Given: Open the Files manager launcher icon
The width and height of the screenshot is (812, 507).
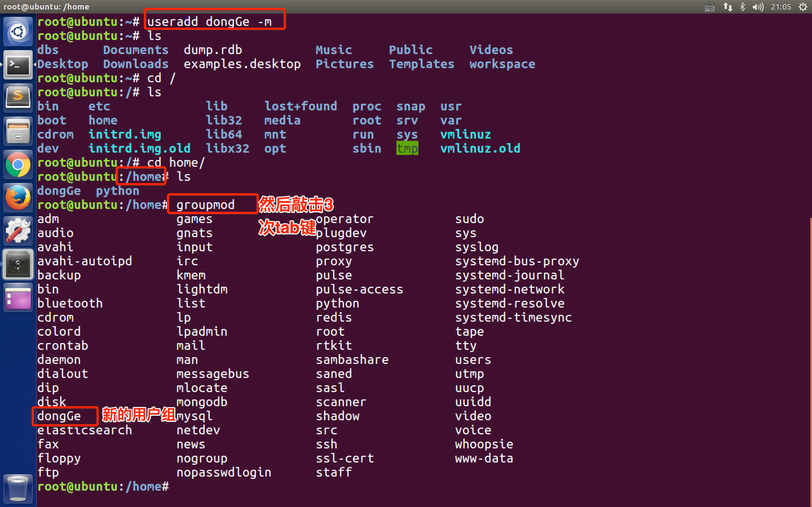Looking at the screenshot, I should click(x=18, y=131).
